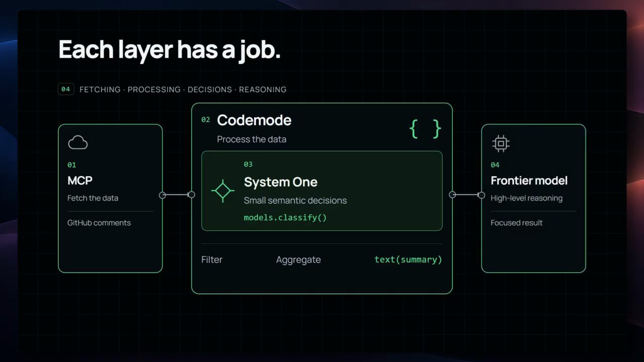Click the "Fetch the data" description
The width and height of the screenshot is (644, 362).
coord(93,198)
